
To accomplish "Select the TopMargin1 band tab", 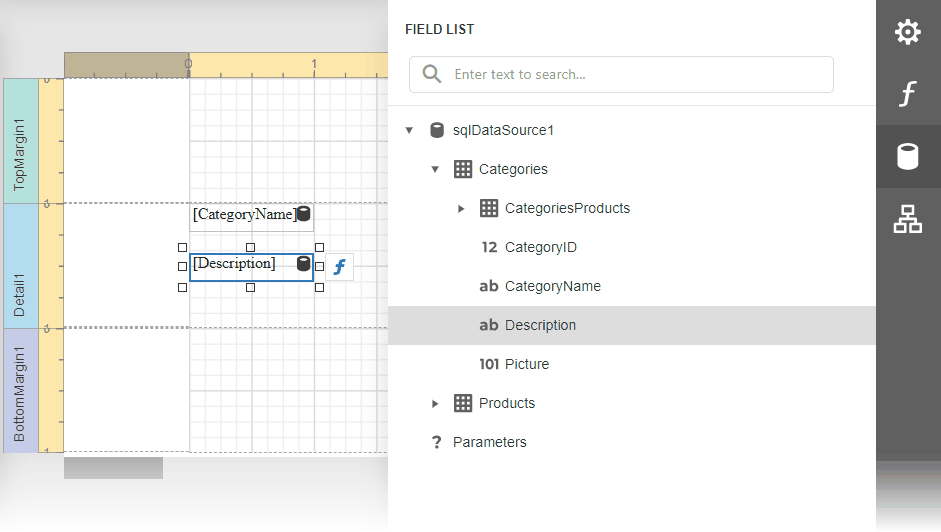I will coord(20,141).
